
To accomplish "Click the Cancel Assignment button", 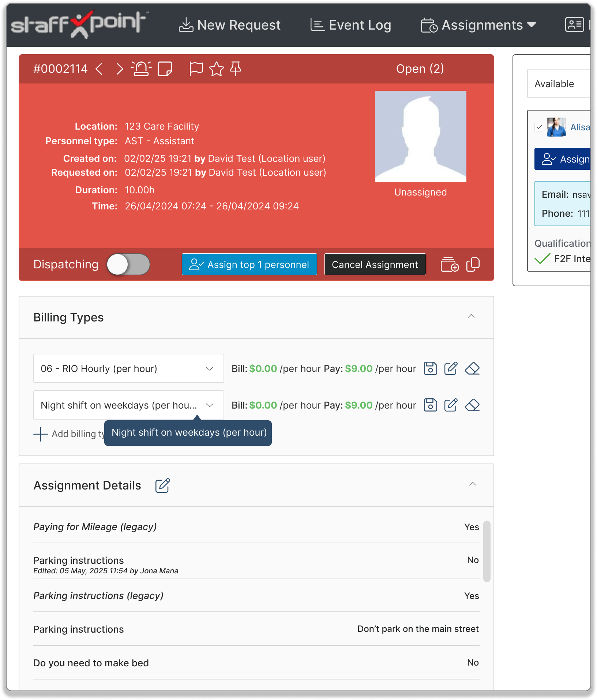I will tap(375, 264).
